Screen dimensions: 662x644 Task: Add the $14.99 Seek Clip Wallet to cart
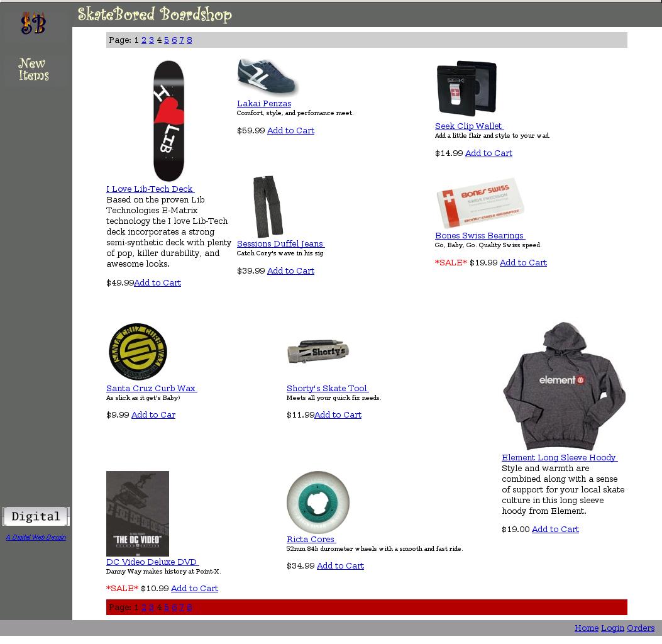coord(488,153)
